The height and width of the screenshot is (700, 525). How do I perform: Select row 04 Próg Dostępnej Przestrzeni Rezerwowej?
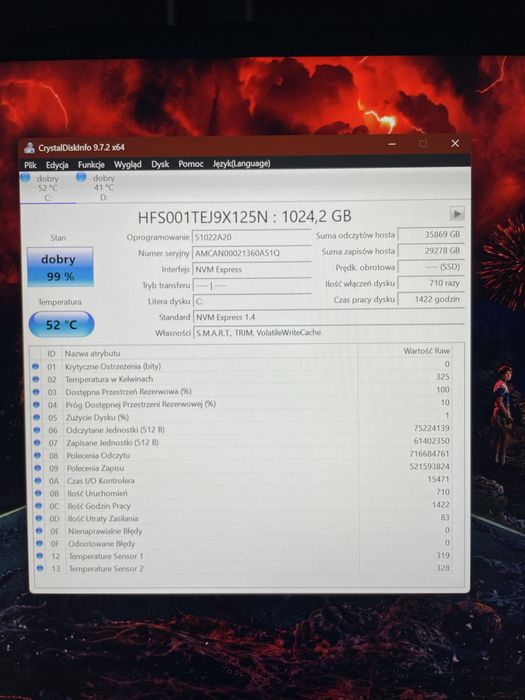tap(242, 404)
